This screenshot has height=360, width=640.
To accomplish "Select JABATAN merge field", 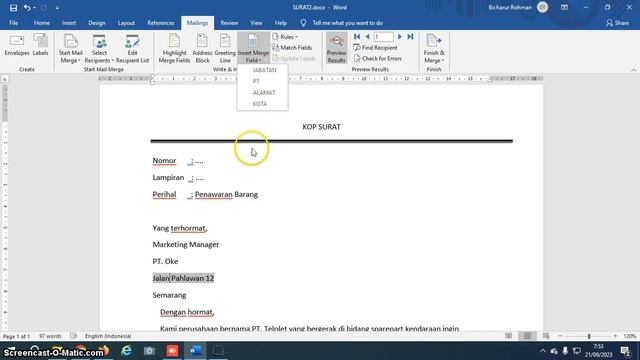I will click(x=262, y=70).
